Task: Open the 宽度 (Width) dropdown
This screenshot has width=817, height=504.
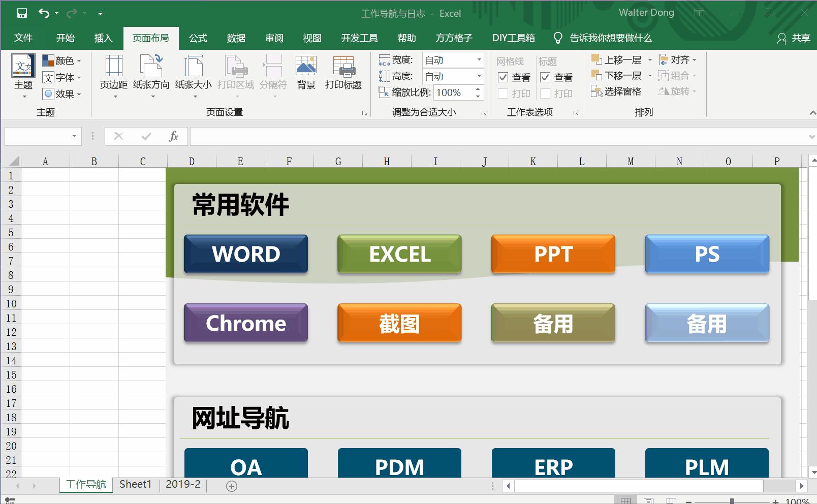Action: (478, 59)
